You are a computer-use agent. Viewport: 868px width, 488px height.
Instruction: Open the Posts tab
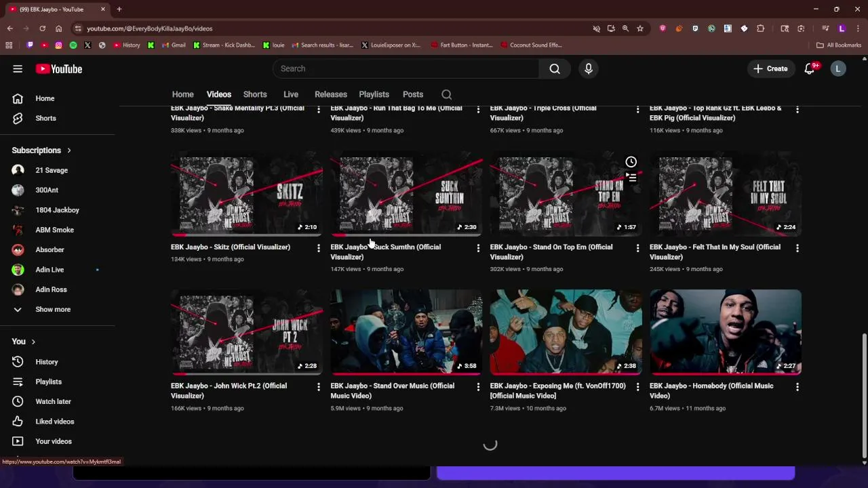tap(413, 94)
